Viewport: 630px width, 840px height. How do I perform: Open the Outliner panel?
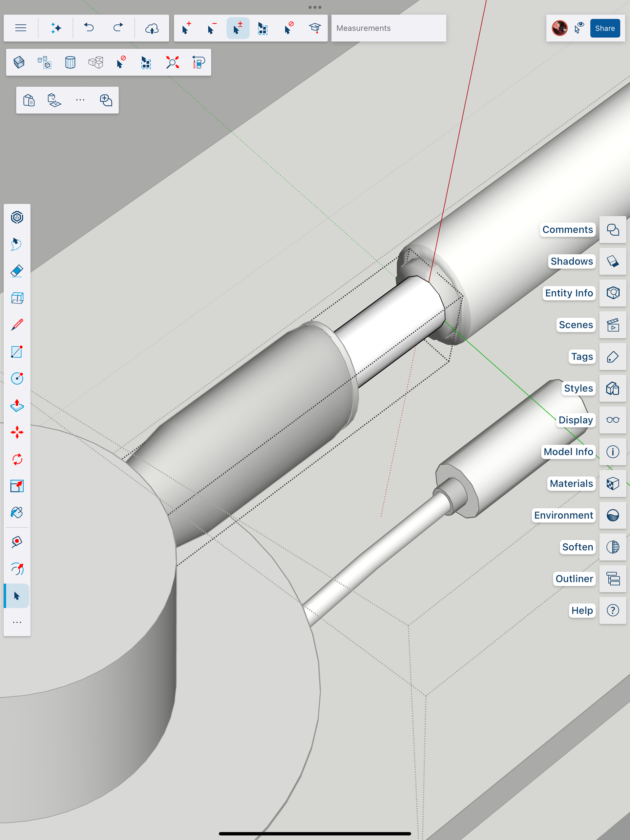pos(613,579)
